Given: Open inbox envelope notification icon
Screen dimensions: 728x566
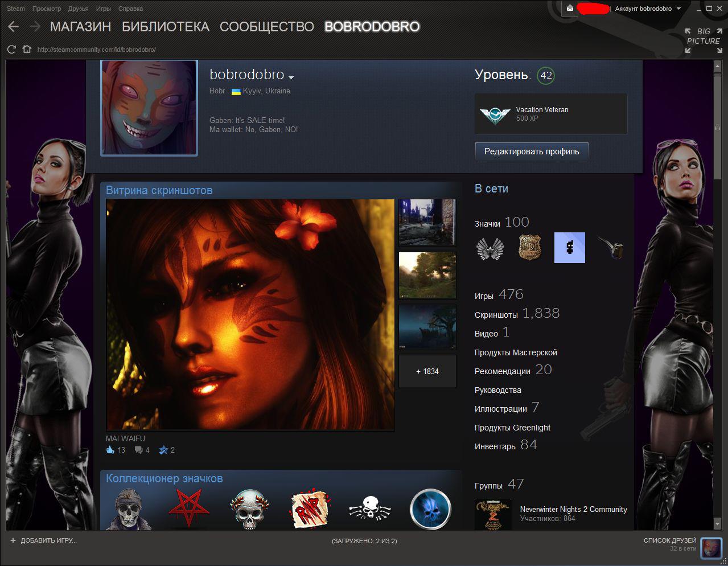Looking at the screenshot, I should [x=570, y=9].
